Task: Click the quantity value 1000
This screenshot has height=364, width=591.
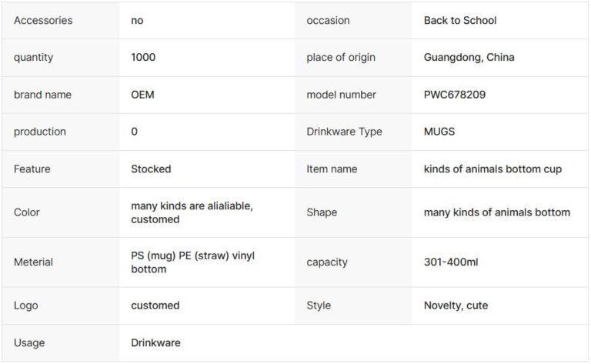Action: (x=143, y=58)
